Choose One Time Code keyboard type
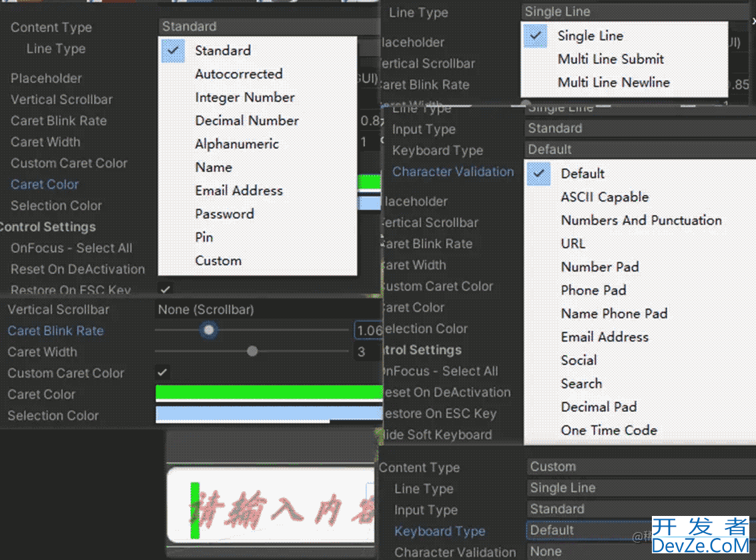Viewport: 756px width, 560px height. pos(609,431)
